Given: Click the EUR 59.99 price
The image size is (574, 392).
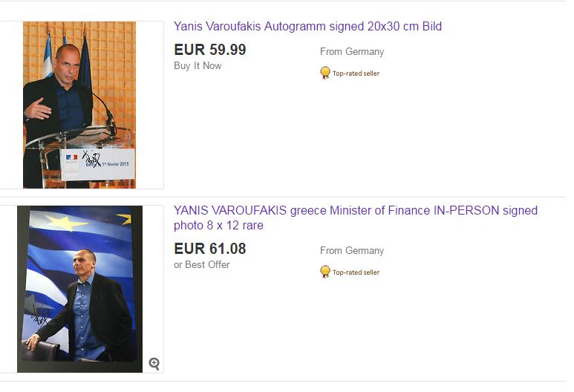Looking at the screenshot, I should tap(209, 50).
